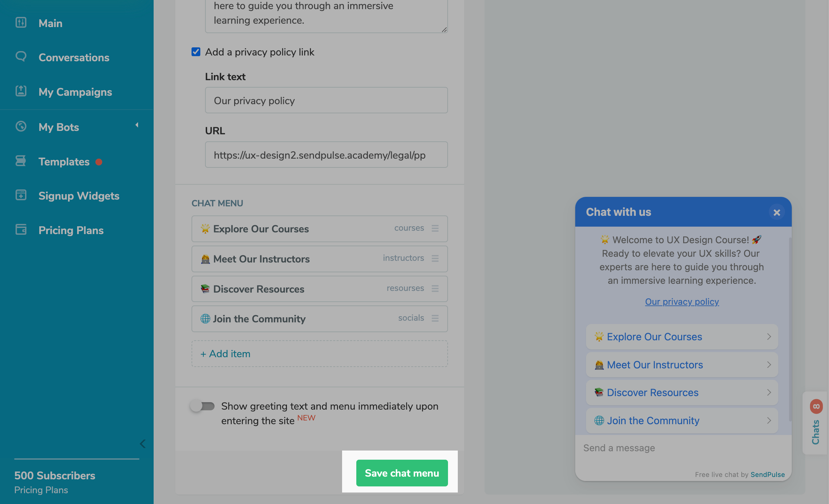Dismiss the Chat with us widget
Viewport: 829px width, 504px height.
point(777,212)
